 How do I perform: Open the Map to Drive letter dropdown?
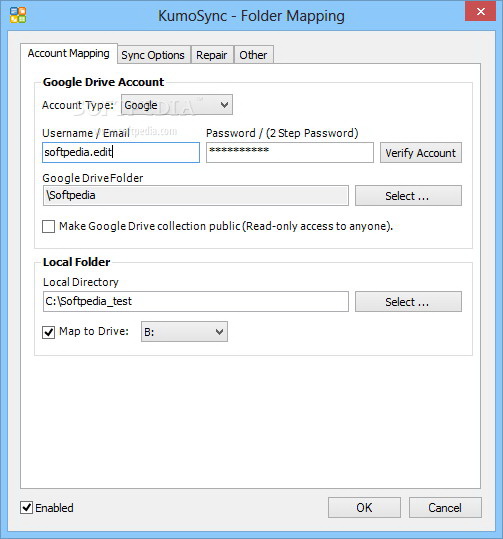coord(184,332)
